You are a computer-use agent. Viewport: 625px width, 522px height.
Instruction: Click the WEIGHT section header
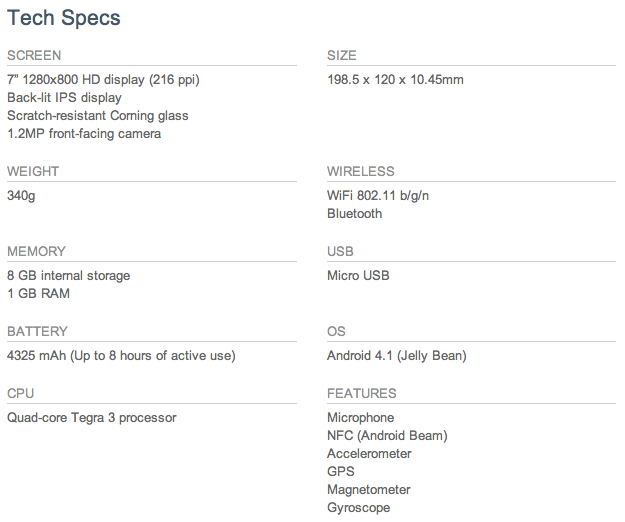tap(33, 172)
